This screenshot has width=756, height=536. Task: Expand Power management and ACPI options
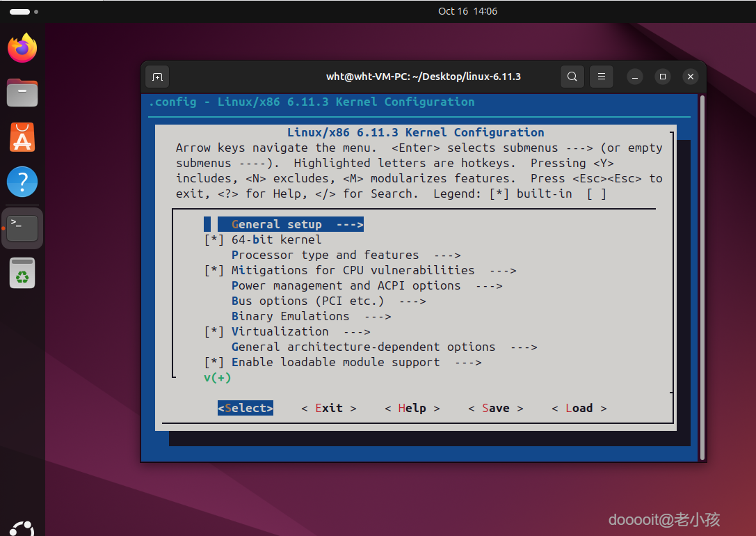tap(367, 285)
